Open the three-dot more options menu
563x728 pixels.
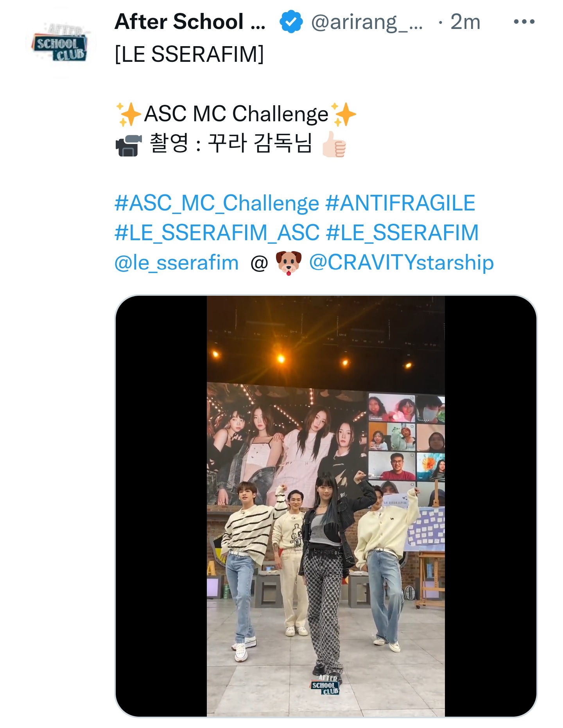[x=524, y=22]
